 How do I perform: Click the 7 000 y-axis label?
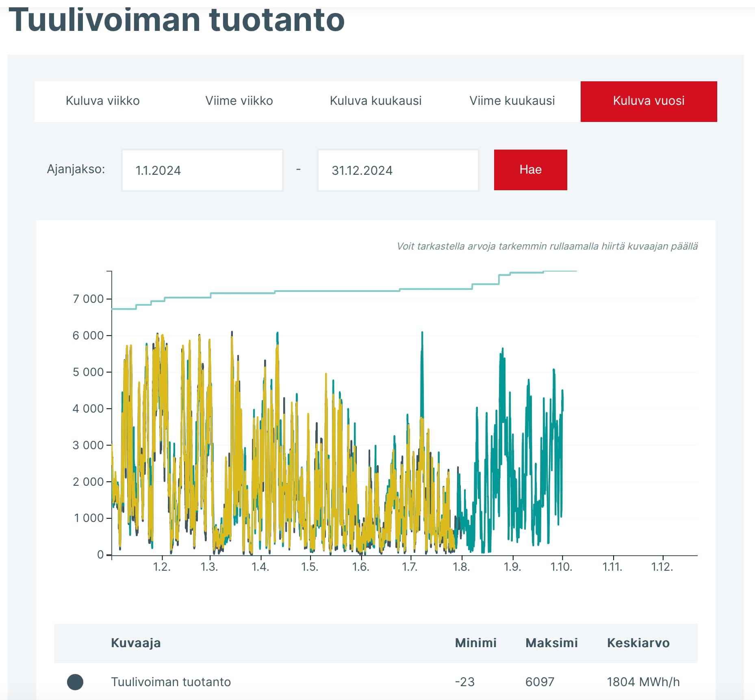tap(88, 299)
